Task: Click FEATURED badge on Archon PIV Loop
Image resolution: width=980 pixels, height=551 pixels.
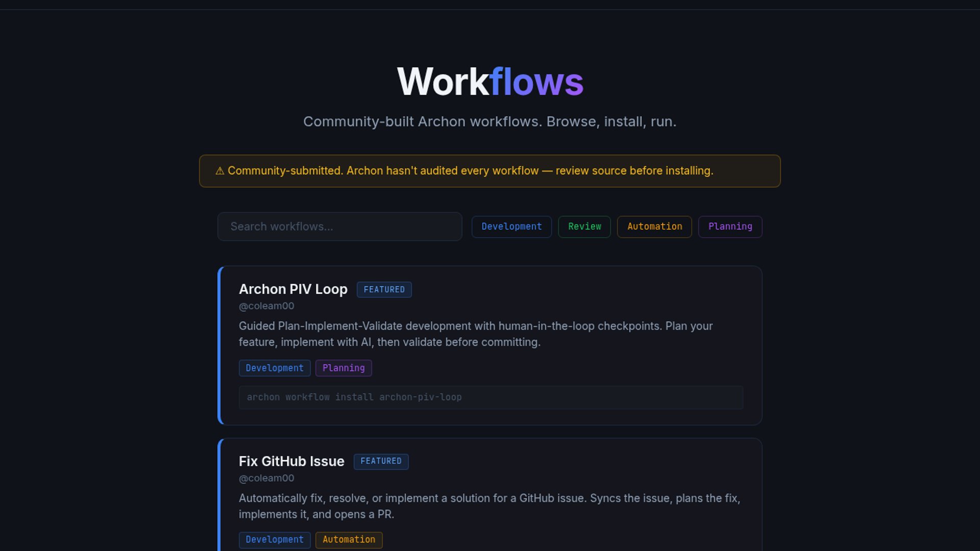Action: click(384, 289)
